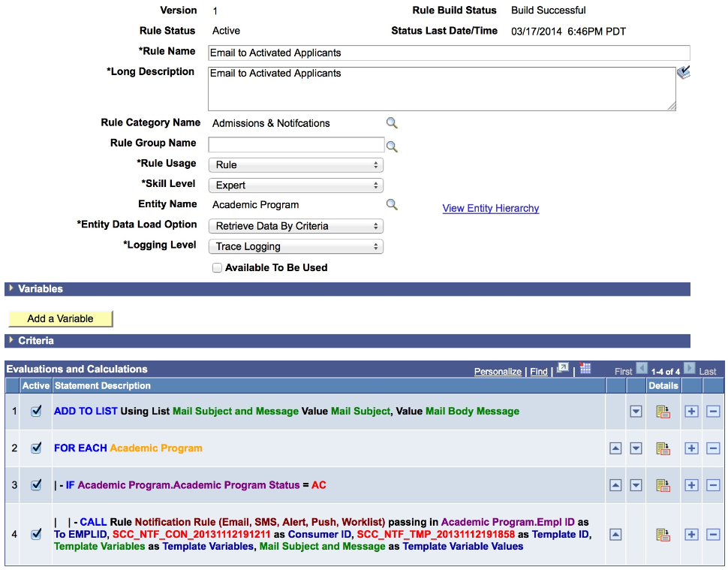
Task: Delete the FOR EACH statement row
Action: point(713,448)
